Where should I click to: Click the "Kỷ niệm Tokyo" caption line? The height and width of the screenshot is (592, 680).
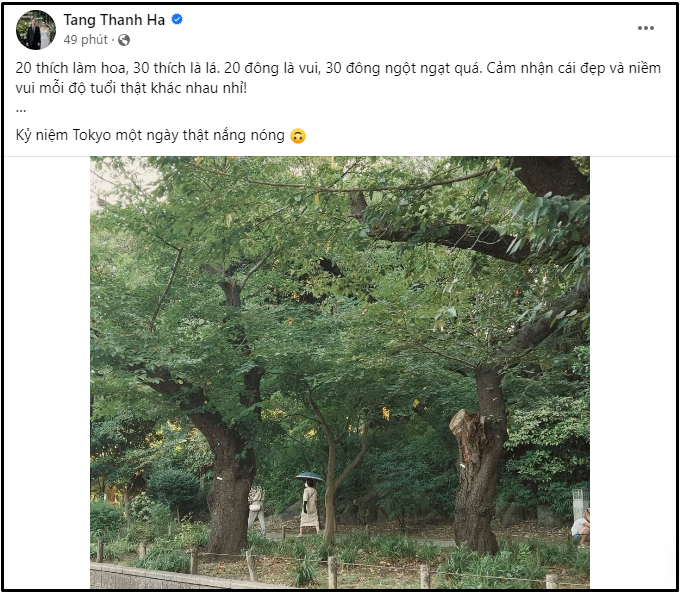point(150,136)
